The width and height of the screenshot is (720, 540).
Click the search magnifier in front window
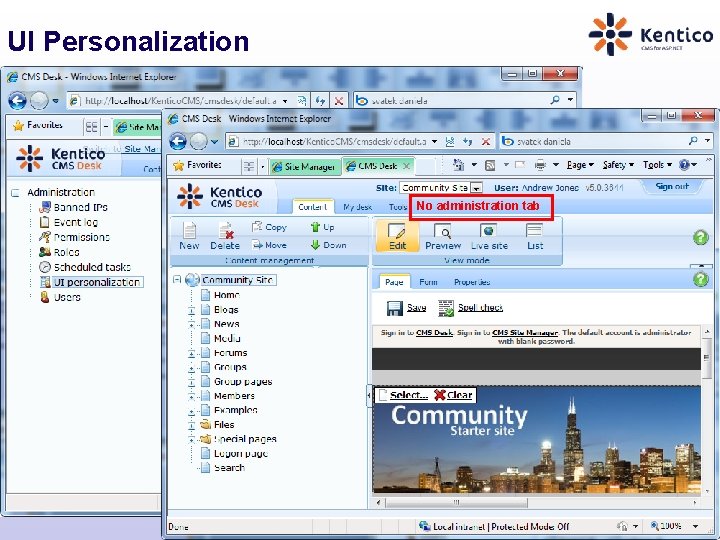pos(693,141)
